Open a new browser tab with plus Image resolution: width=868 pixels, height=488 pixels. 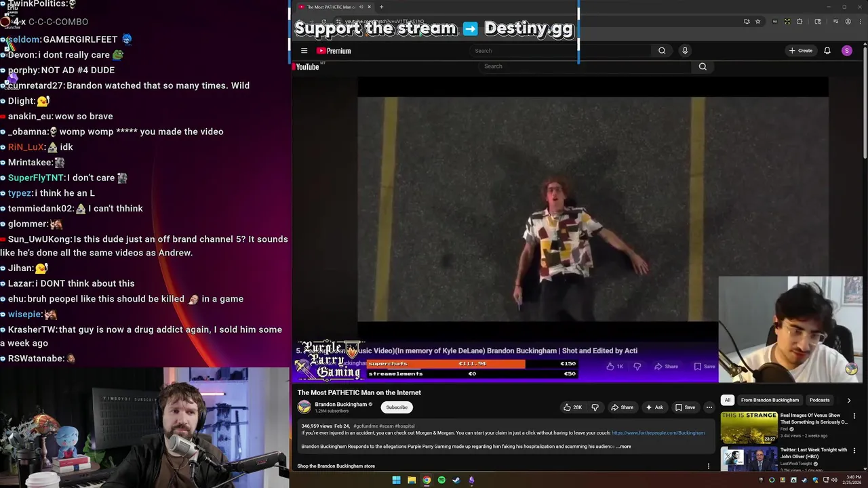[x=381, y=7]
